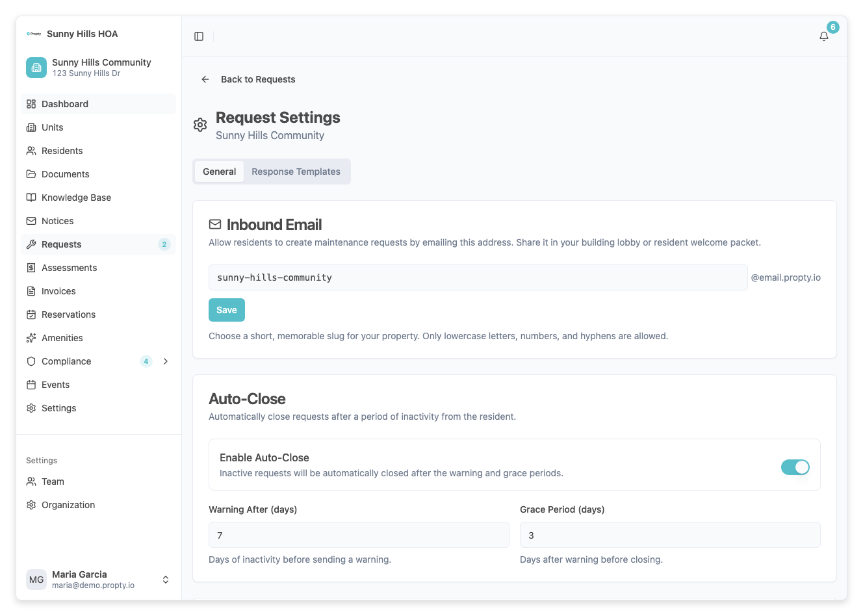Screen dimensions: 863x616
Task: Select the Requests wrench icon
Action: [31, 244]
